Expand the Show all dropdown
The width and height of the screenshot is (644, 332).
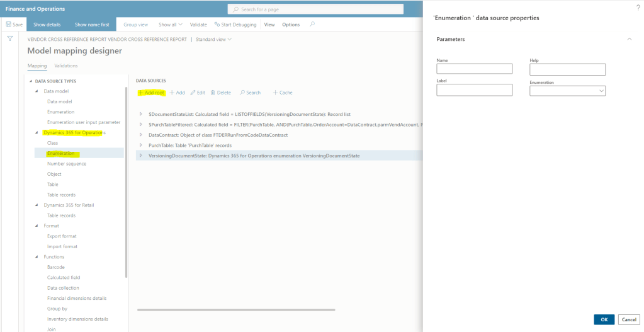[170, 25]
